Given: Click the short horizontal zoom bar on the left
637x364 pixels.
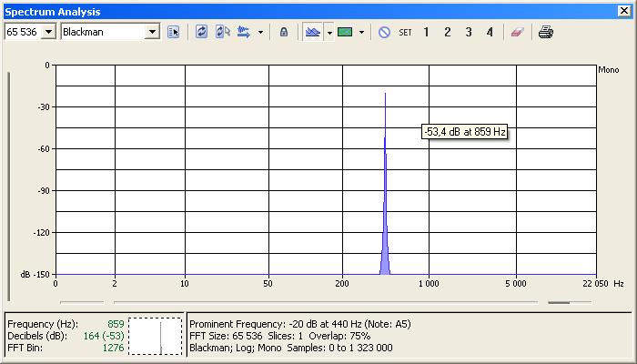Looking at the screenshot, I should point(82,302).
